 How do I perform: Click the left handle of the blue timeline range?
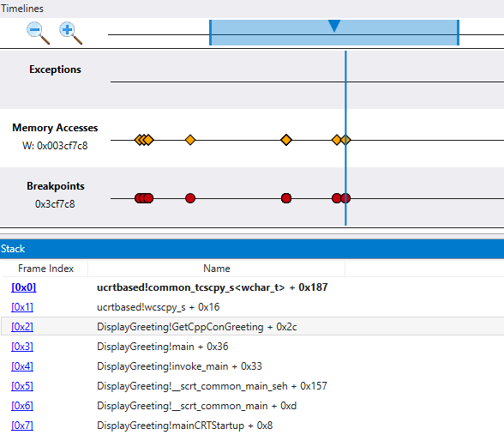coord(211,33)
